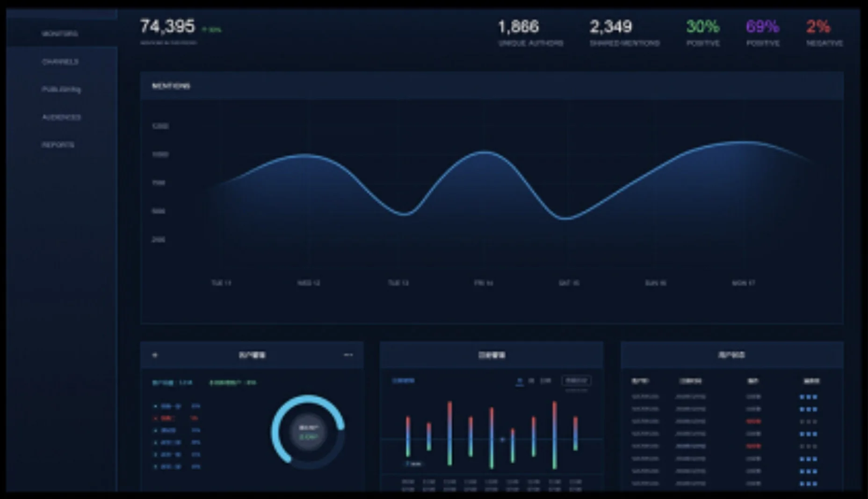868x499 pixels.
Task: Click the first red status label in the table
Action: (x=753, y=421)
